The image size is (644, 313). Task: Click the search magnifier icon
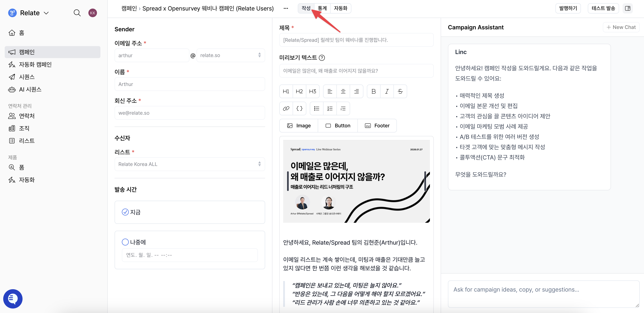(x=77, y=13)
